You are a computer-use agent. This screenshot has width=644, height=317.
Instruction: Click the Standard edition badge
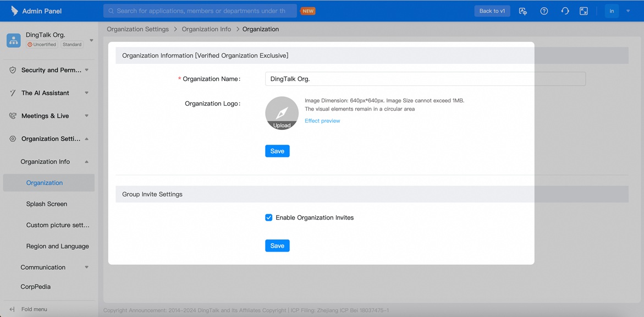72,45
